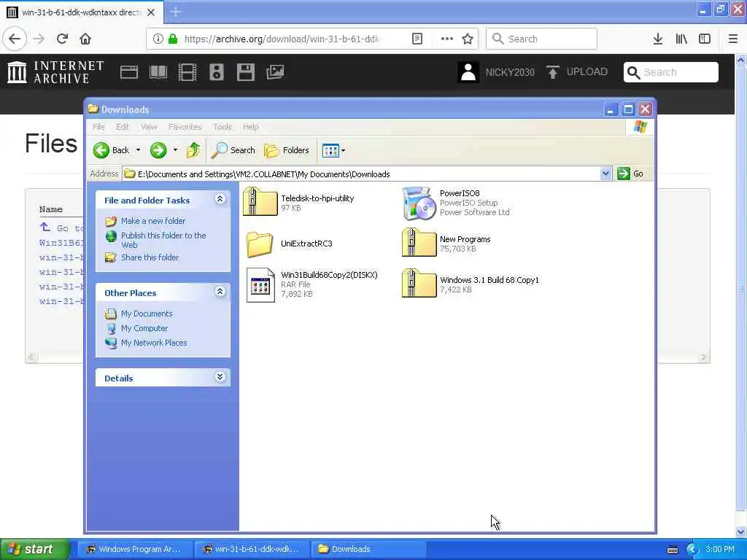
Task: Click the green Forward arrow in Explorer
Action: (x=158, y=150)
